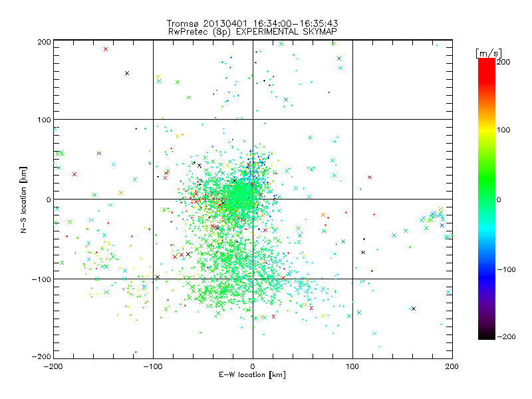532x399 pixels.
Task: Click the RwPretec EXPERIMENTAL SKYMAP subtitle
Action: click(253, 31)
